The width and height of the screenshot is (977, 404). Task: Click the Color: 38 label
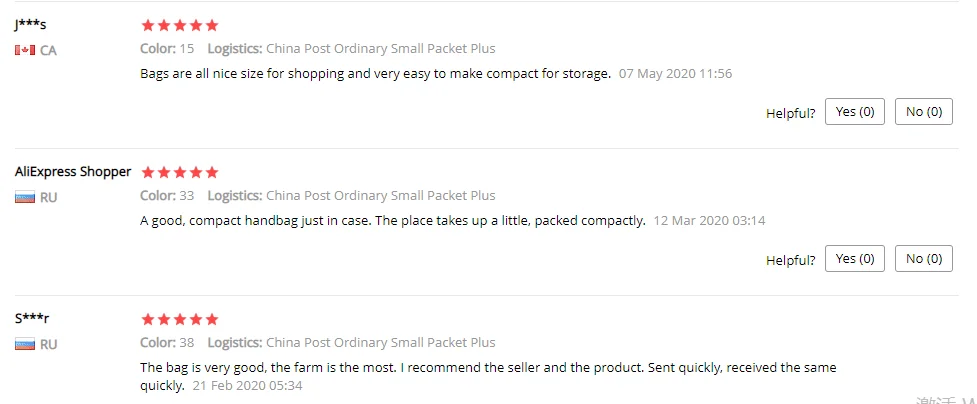pyautogui.click(x=167, y=343)
